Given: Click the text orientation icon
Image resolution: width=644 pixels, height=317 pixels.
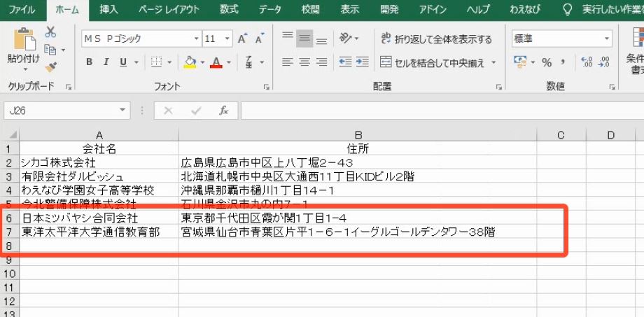Looking at the screenshot, I should (345, 38).
